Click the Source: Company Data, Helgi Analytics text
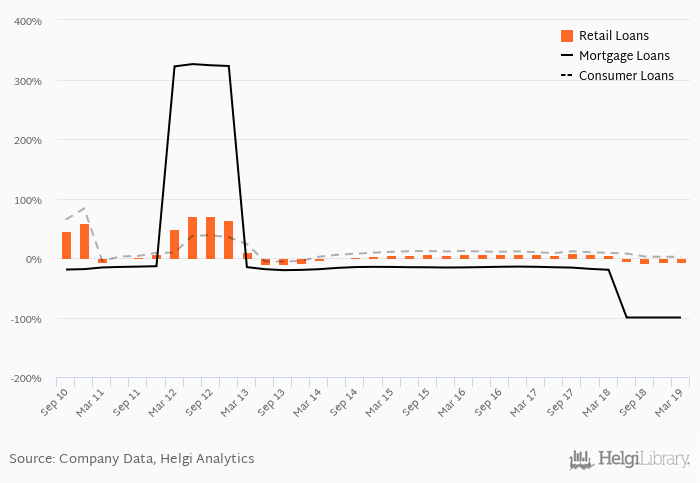 click(x=132, y=459)
